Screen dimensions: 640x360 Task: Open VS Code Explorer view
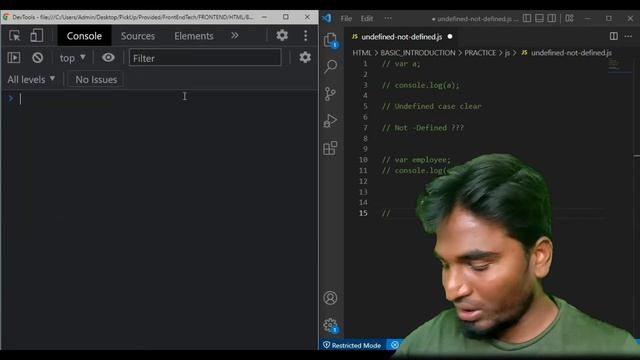(330, 40)
